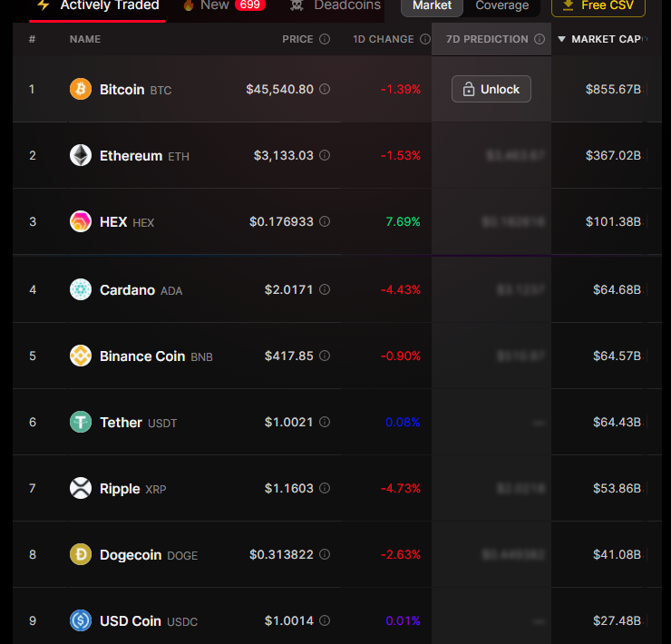Show info for Bitcoin price

(x=325, y=90)
